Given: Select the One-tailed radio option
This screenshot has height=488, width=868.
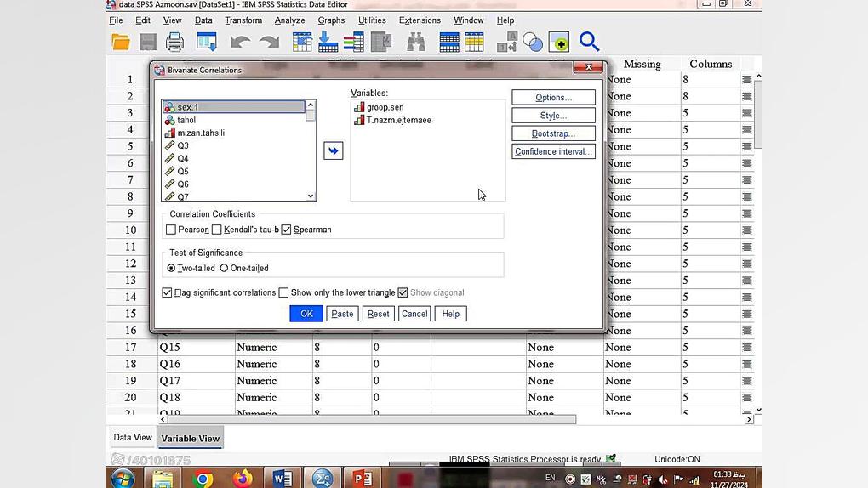Looking at the screenshot, I should click(224, 268).
